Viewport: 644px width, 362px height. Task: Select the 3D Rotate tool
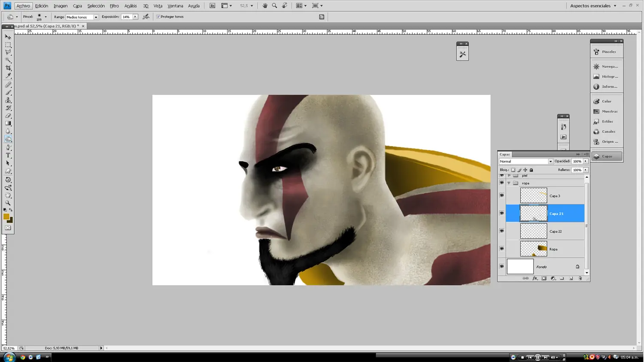coord(8,180)
